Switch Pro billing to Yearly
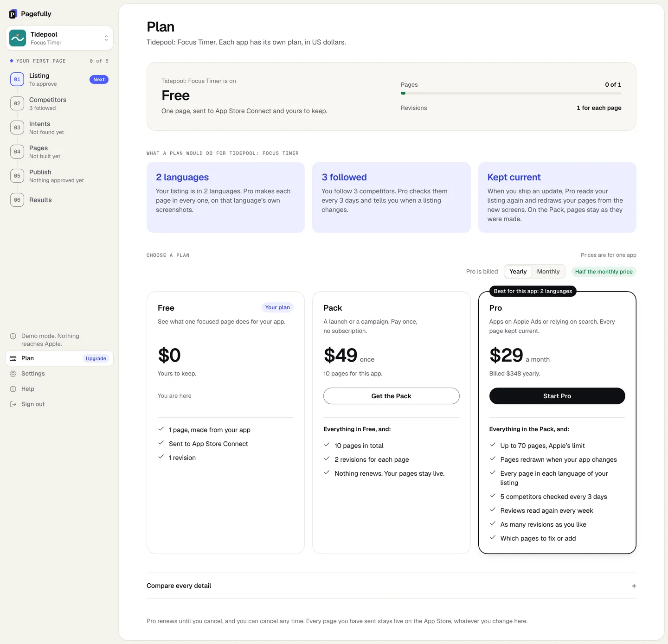Screen dimensions: 668x644 [518, 272]
